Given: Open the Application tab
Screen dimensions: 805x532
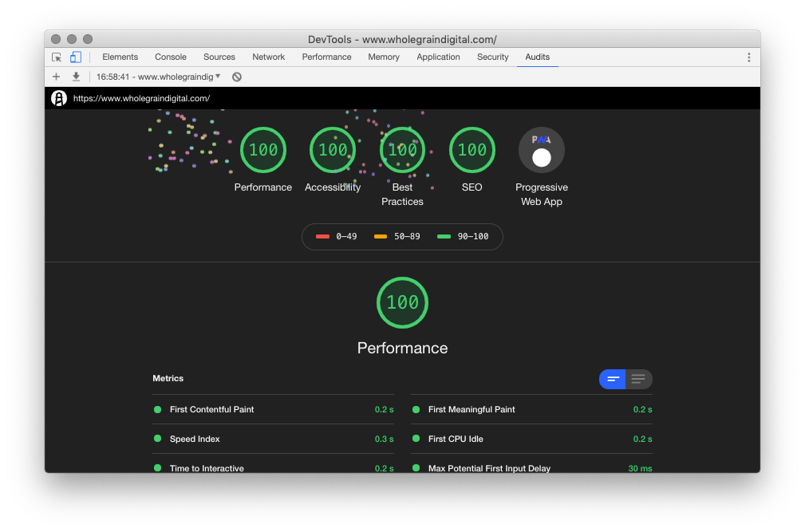Looking at the screenshot, I should [439, 57].
